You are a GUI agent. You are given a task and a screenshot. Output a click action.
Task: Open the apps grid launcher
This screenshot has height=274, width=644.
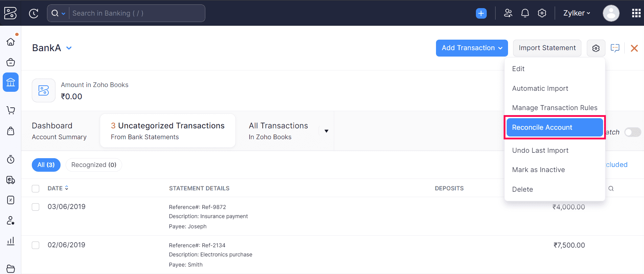point(636,13)
